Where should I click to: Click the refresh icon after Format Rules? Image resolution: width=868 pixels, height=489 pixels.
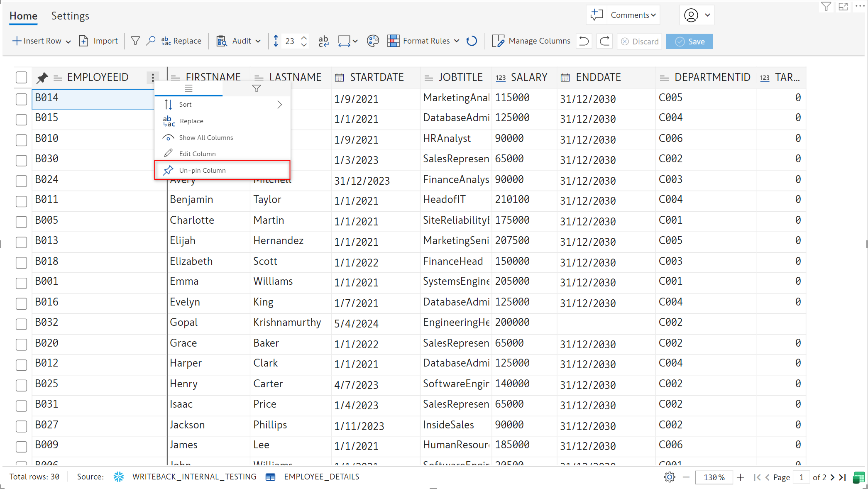472,41
